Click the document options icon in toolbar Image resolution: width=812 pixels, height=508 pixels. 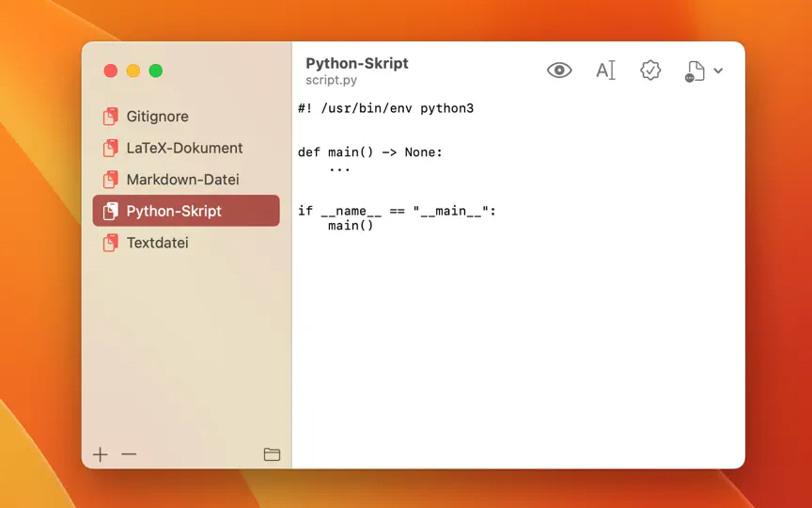695,71
